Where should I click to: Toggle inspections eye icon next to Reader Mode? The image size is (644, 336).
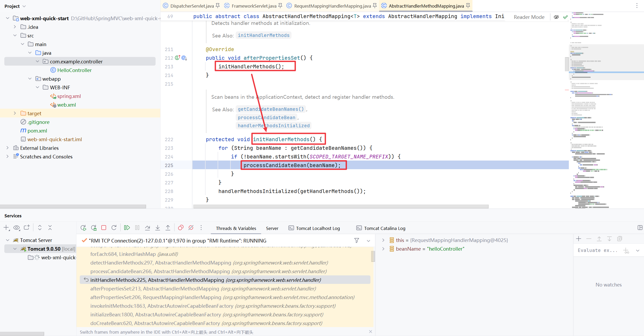pyautogui.click(x=556, y=17)
